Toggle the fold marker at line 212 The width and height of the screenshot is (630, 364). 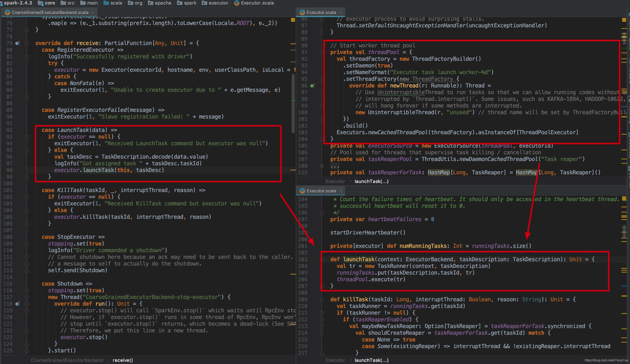click(x=322, y=320)
